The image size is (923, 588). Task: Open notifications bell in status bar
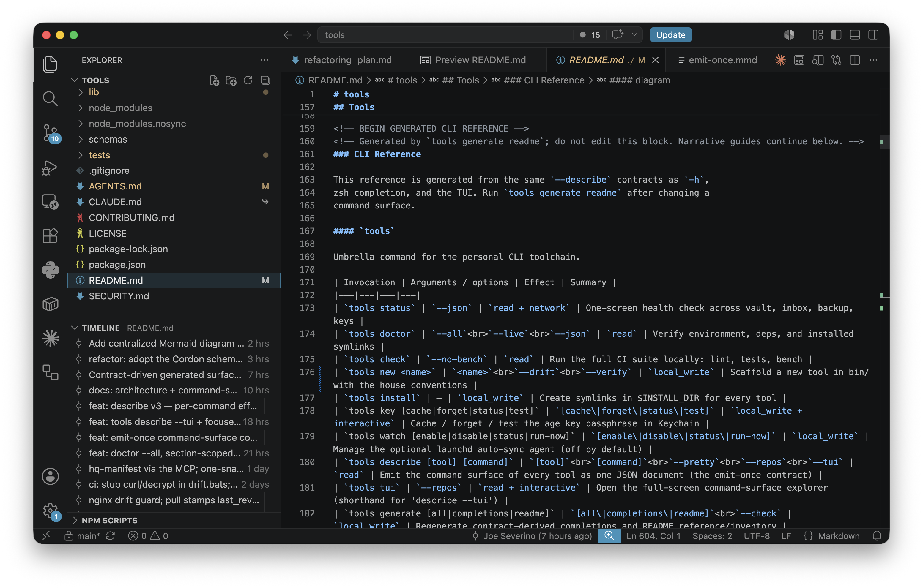click(877, 535)
